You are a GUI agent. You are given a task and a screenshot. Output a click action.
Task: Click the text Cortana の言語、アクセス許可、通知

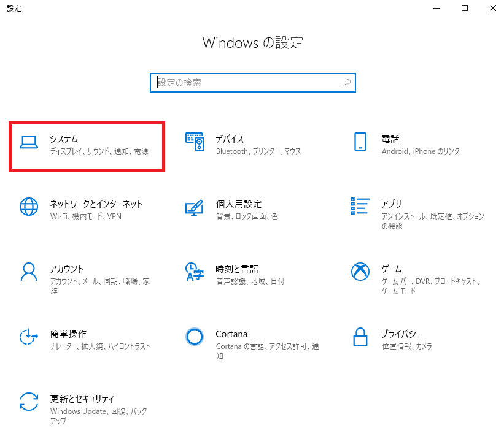point(268,351)
